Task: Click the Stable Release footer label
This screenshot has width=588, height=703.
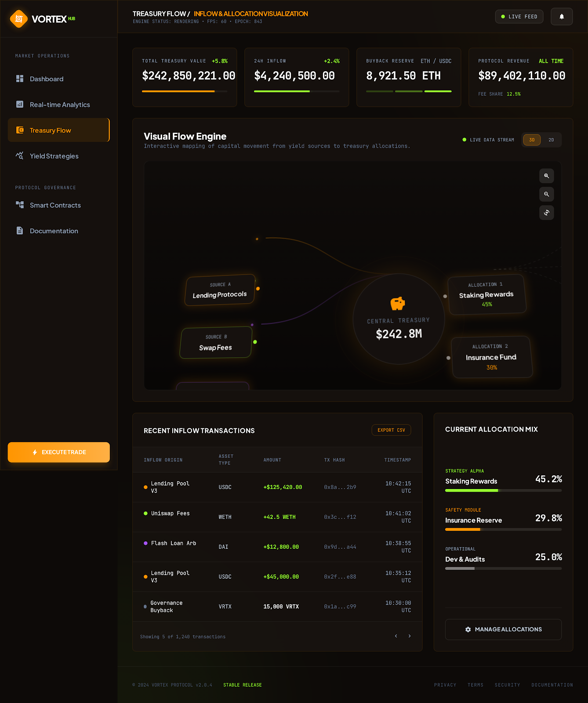Action: pyautogui.click(x=243, y=685)
